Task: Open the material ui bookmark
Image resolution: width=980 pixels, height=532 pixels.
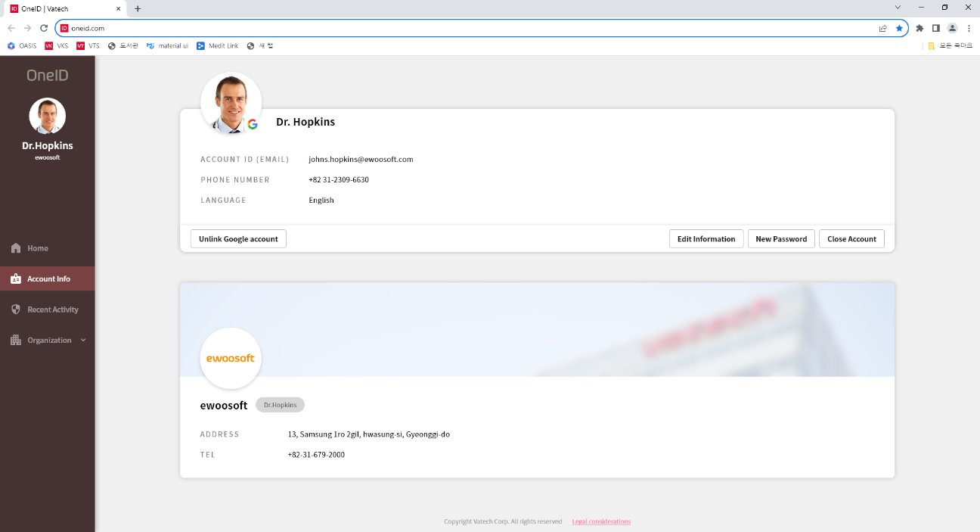Action: click(x=167, y=46)
